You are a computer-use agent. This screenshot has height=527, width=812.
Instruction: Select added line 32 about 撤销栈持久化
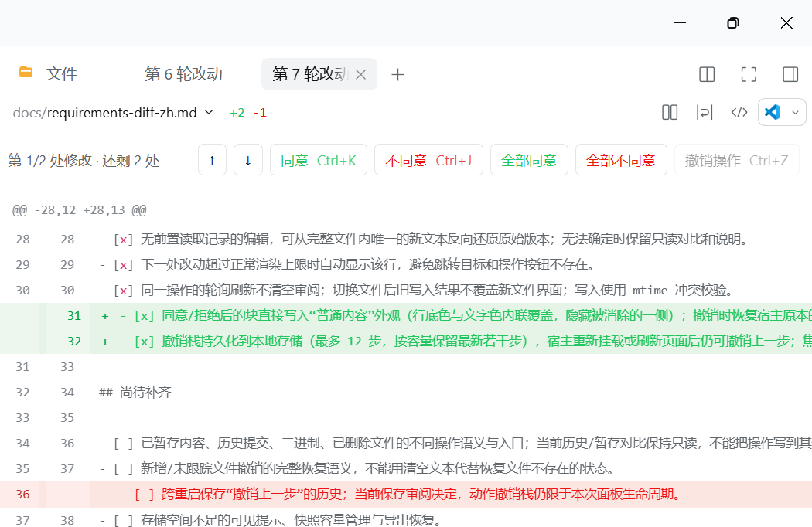406,341
